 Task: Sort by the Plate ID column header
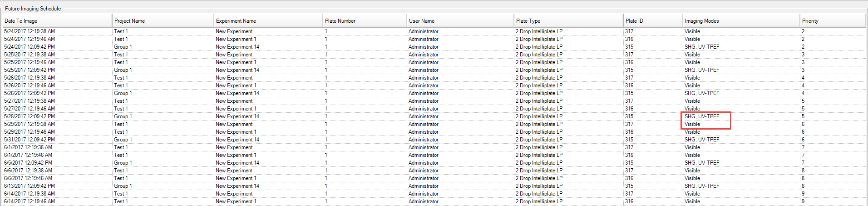[x=634, y=21]
